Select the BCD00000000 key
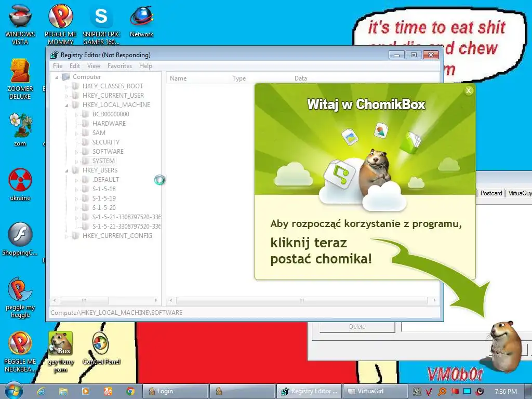This screenshot has height=399, width=532. 111,114
